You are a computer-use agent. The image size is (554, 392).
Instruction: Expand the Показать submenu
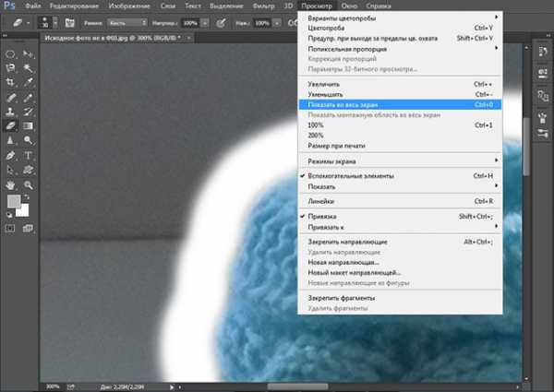point(400,186)
